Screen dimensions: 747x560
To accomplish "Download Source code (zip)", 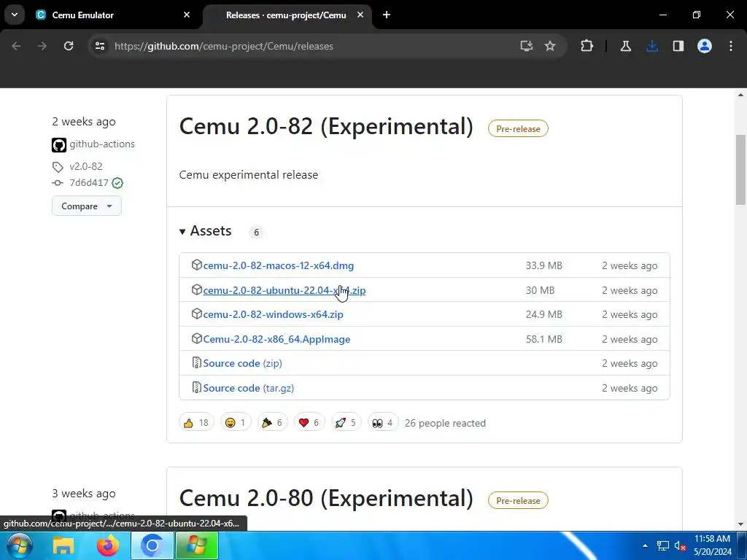I will (x=242, y=363).
